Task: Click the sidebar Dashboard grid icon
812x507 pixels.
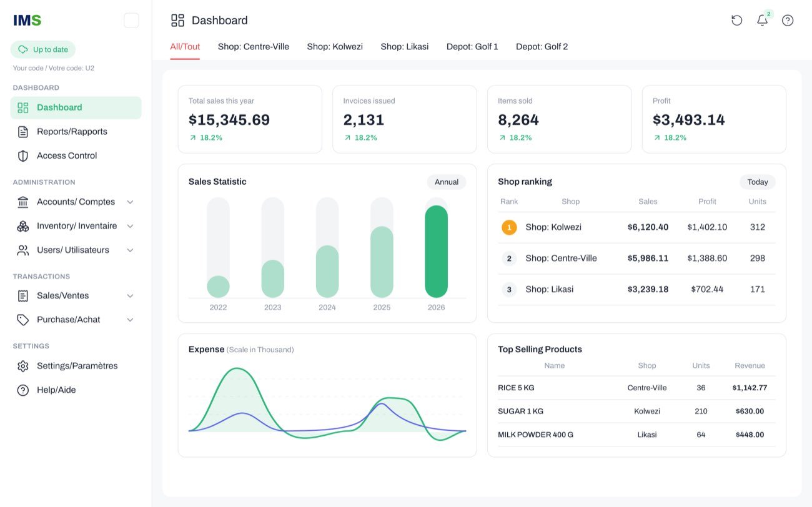Action: [x=23, y=108]
